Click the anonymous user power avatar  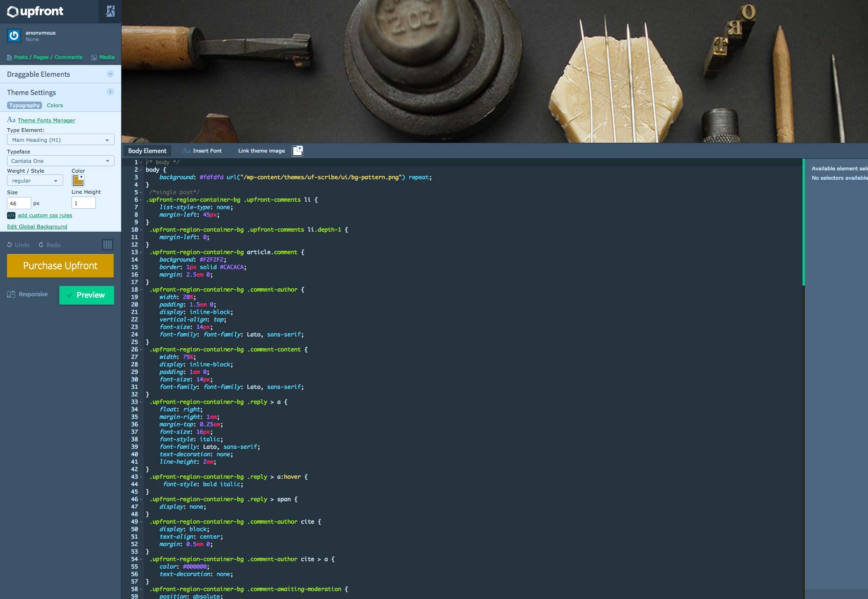point(14,36)
